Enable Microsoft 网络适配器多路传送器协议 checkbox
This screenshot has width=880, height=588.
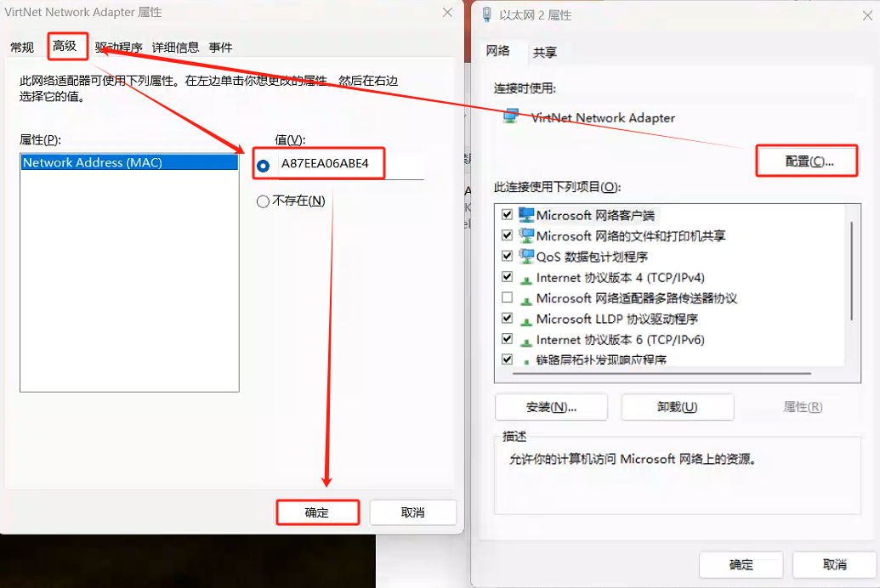(x=508, y=298)
